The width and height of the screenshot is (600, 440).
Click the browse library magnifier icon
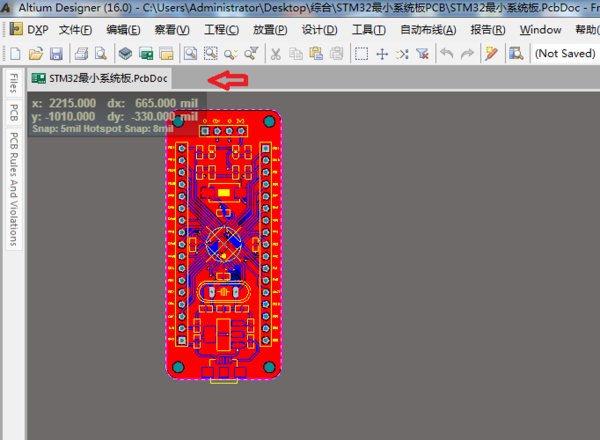tap(516, 54)
